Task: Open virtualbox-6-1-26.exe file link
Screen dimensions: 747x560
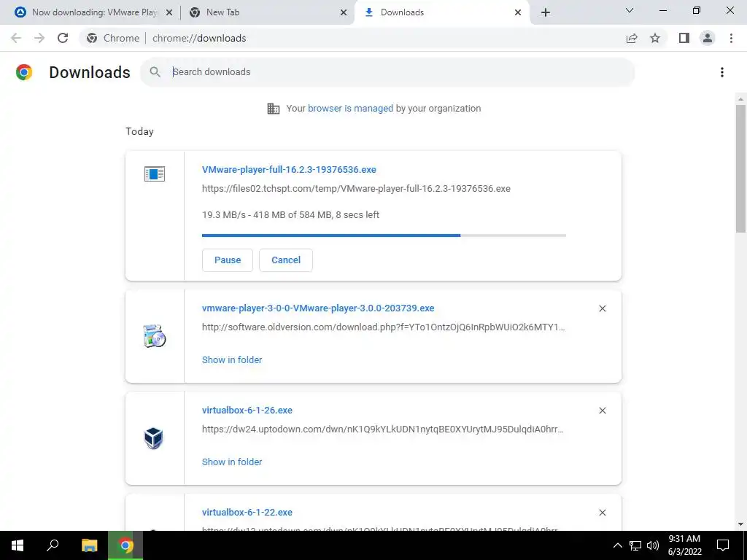Action: [x=247, y=410]
